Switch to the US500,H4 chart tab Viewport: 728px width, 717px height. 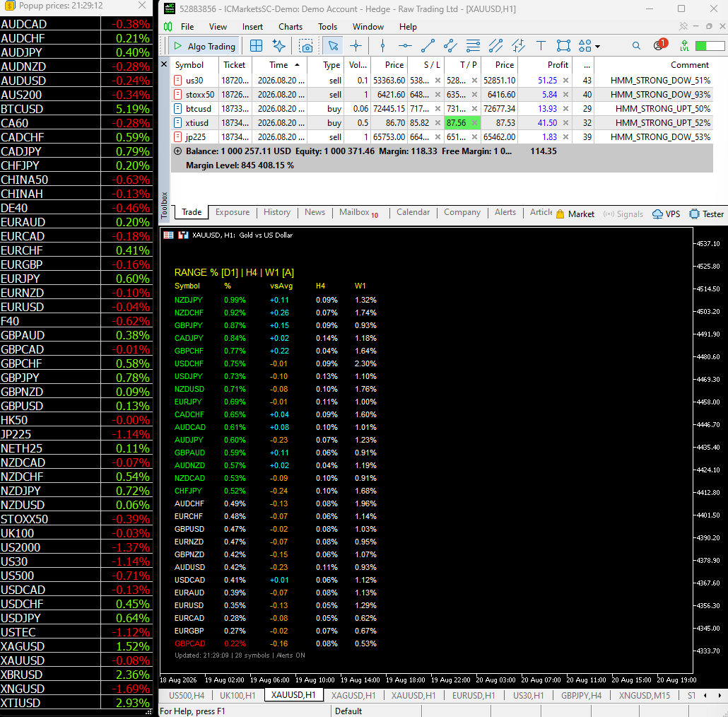(186, 695)
